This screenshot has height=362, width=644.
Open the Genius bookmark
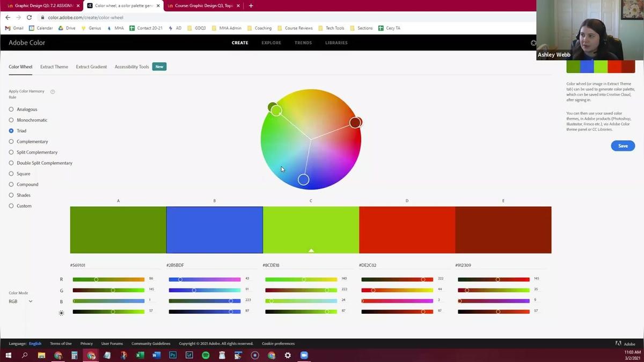click(x=91, y=28)
